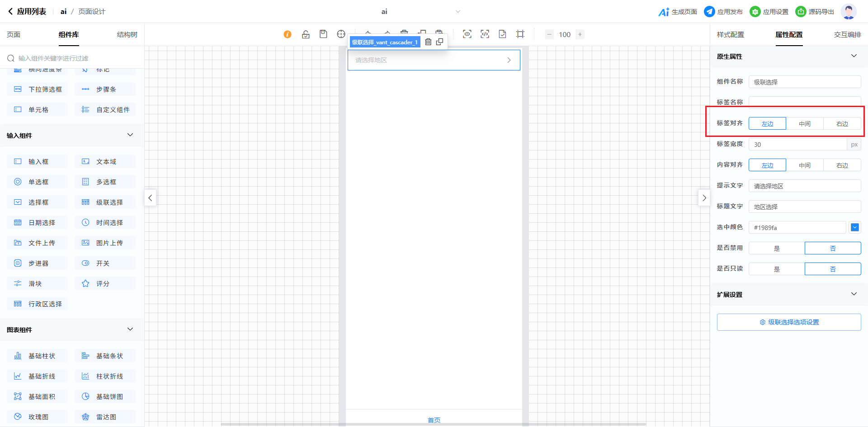868x427 pixels.
Task: Collapse the 原生属性 section
Action: tap(854, 56)
